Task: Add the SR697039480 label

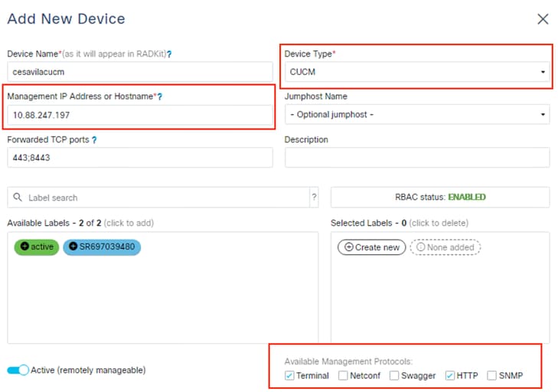Action: 102,247
